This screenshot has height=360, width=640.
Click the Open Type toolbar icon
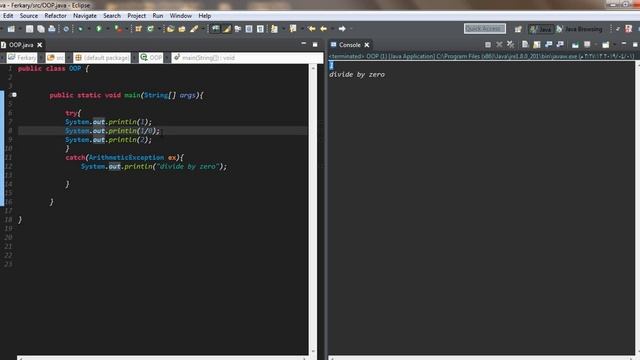pyautogui.click(x=170, y=29)
